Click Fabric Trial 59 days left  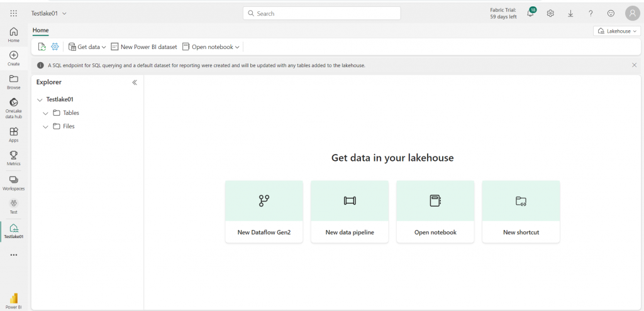[x=503, y=14]
